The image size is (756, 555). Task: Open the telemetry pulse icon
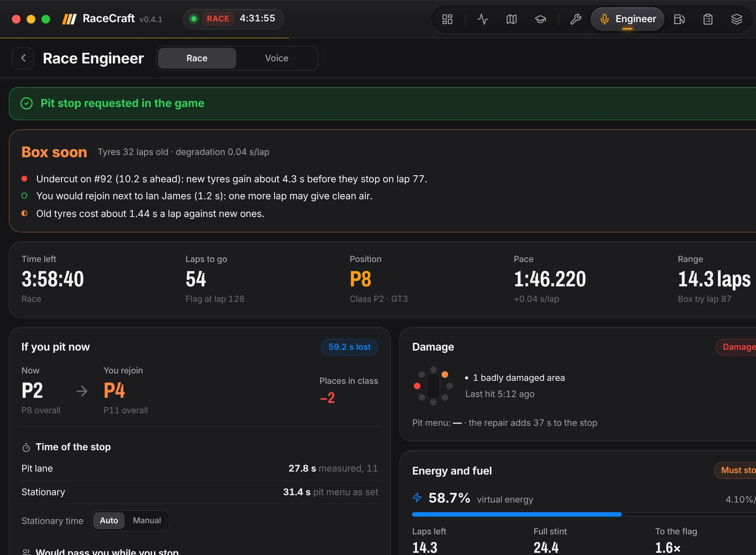482,19
